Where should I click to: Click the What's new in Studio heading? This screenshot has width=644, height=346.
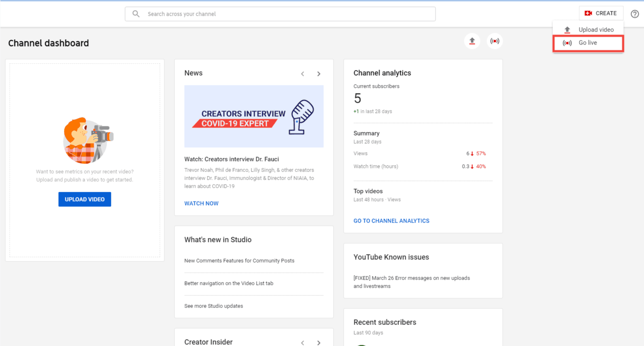click(218, 240)
